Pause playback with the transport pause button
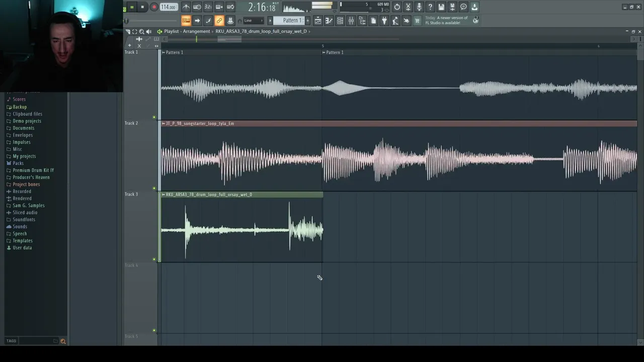 [132, 7]
